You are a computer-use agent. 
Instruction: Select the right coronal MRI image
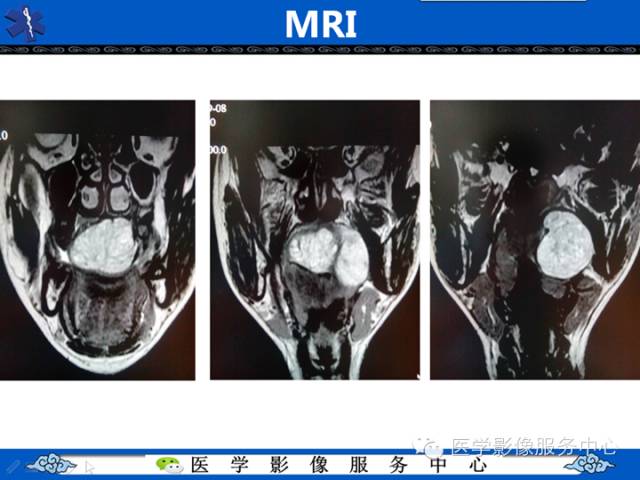click(535, 240)
